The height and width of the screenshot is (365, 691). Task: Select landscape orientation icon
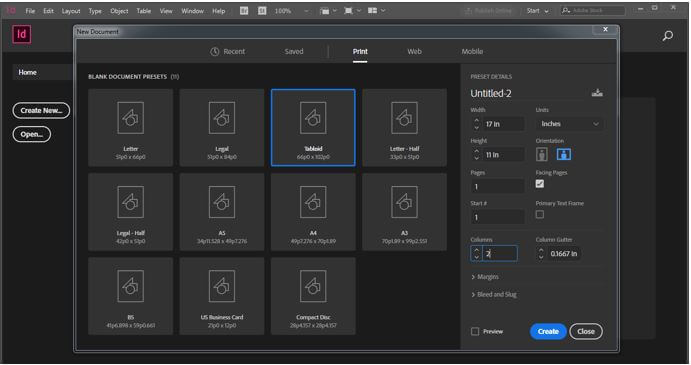pyautogui.click(x=564, y=154)
